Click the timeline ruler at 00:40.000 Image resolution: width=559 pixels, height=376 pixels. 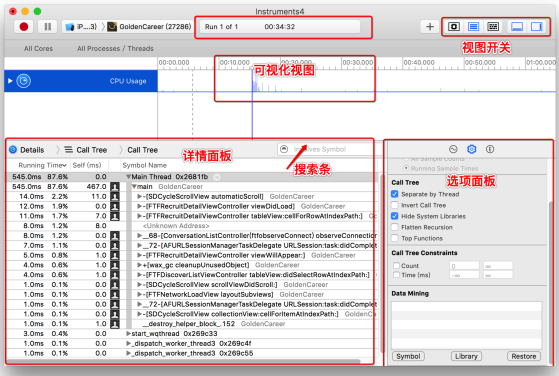[419, 62]
